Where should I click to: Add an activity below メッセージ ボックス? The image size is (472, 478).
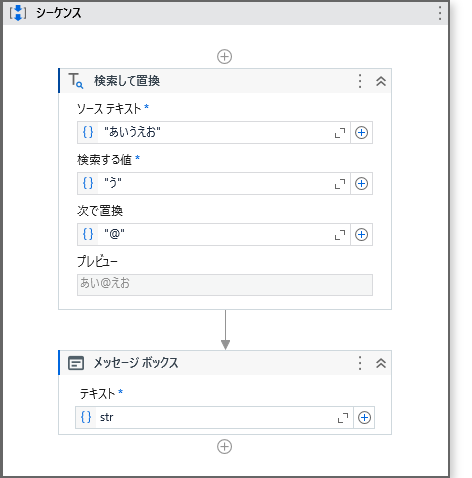click(225, 447)
